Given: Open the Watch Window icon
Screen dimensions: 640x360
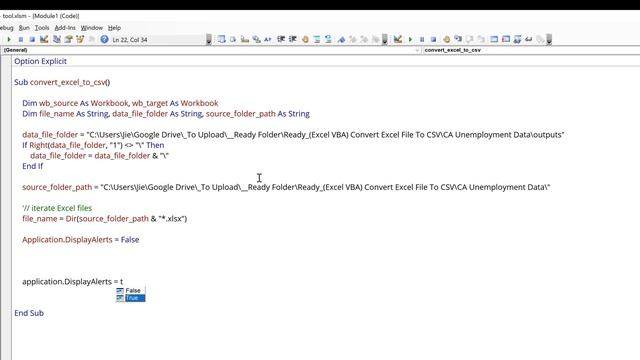Looking at the screenshot, I should [x=518, y=40].
